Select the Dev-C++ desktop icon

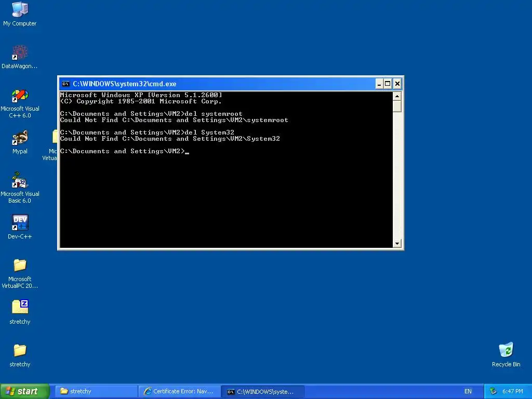click(20, 227)
